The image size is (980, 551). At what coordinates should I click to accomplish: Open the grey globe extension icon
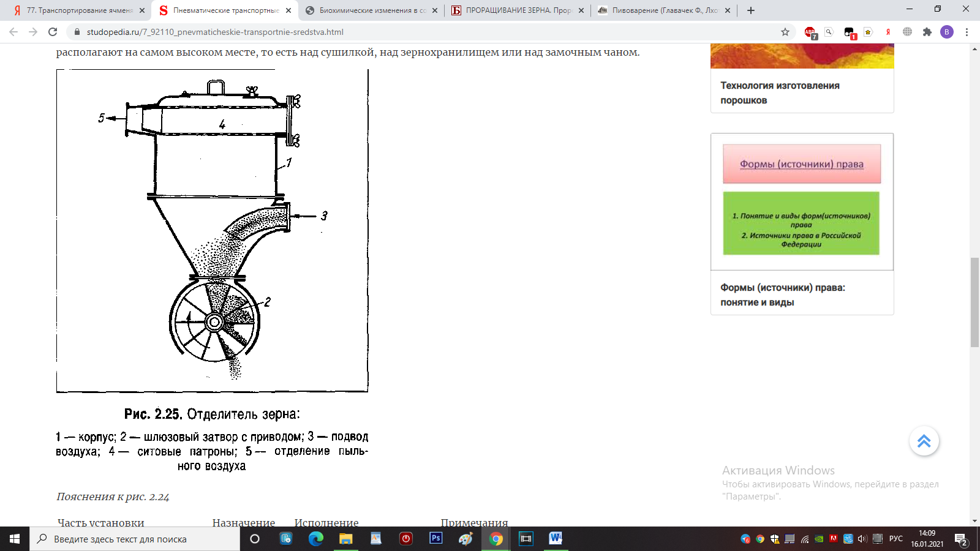coord(907,32)
